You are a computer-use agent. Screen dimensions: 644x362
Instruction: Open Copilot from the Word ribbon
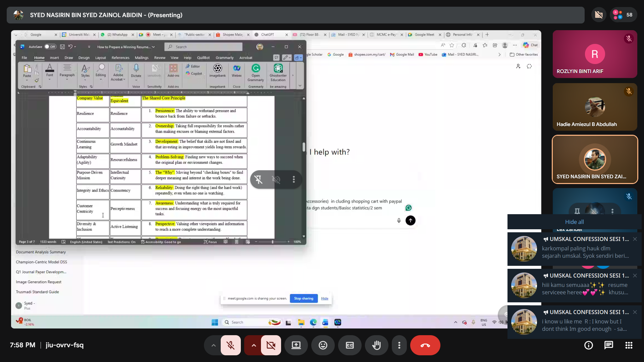[194, 74]
